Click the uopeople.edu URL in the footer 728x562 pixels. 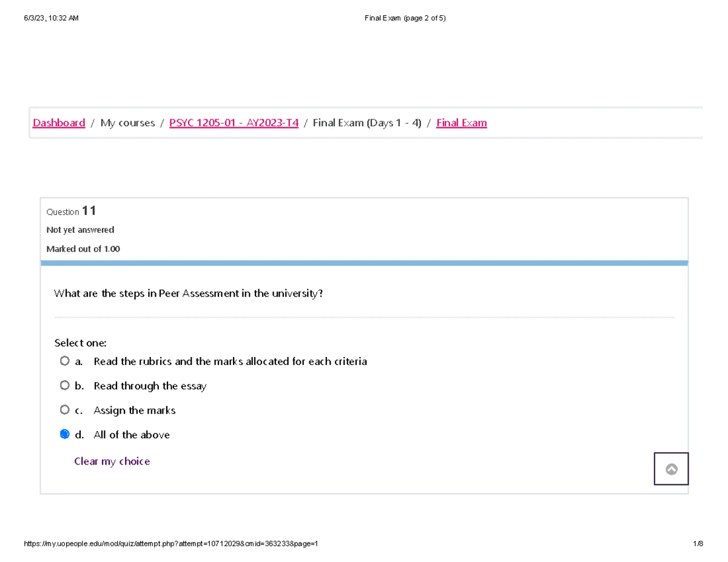click(170, 544)
